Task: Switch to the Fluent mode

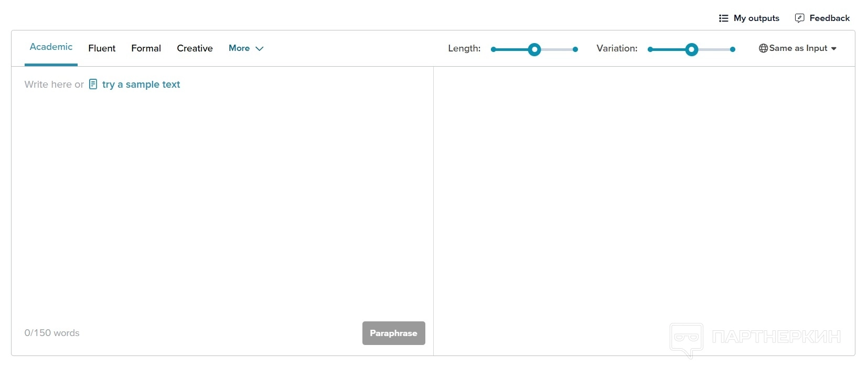Action: point(102,48)
